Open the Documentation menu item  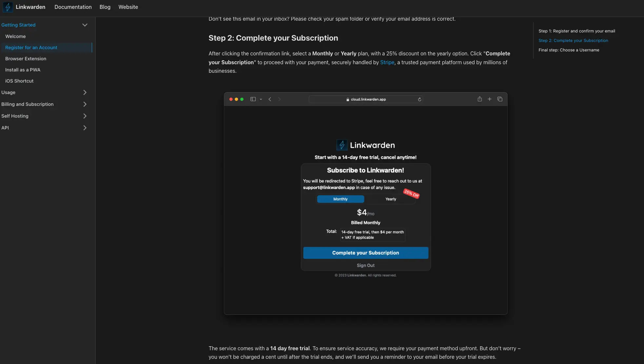point(73,7)
